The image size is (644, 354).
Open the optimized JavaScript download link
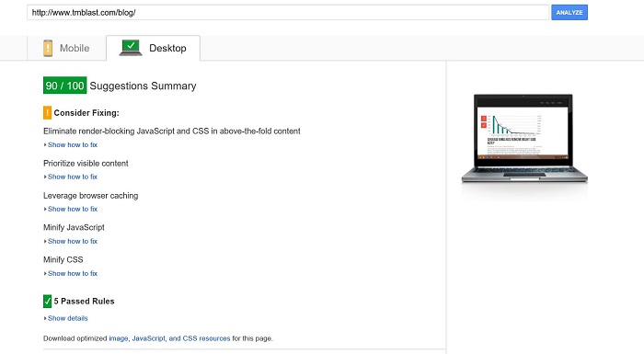point(148,338)
